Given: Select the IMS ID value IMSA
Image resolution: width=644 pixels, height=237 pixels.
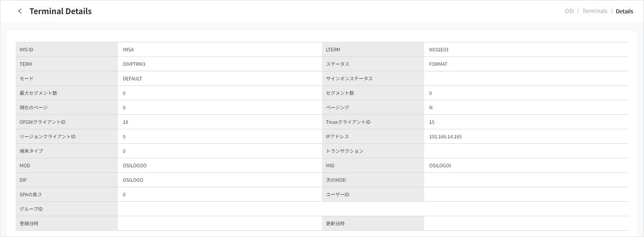Looking at the screenshot, I should click(x=128, y=50).
